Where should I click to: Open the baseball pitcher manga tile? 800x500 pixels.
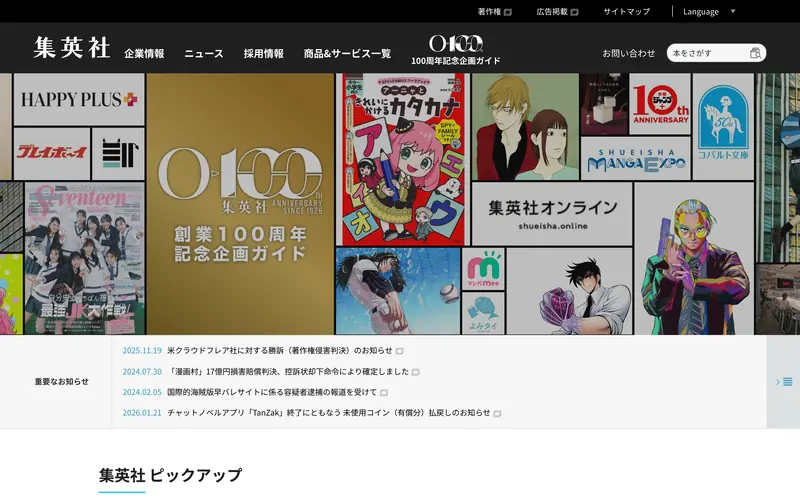[398, 291]
